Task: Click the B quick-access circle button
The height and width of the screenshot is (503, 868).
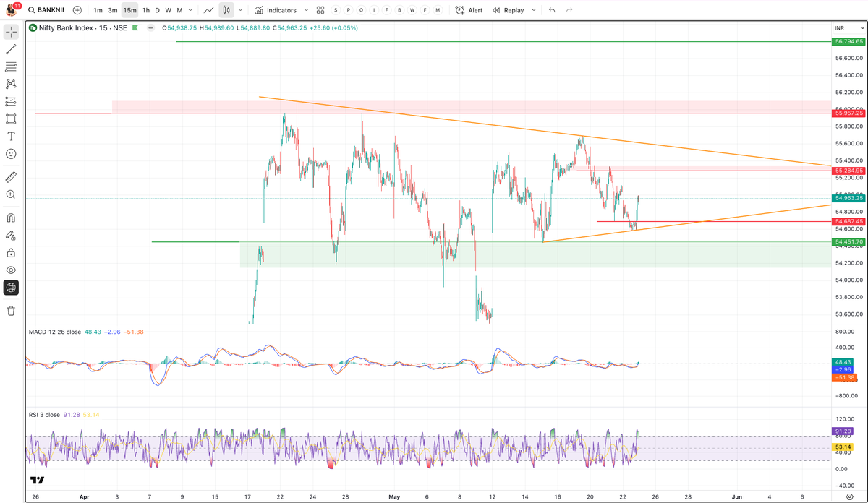Action: (399, 10)
